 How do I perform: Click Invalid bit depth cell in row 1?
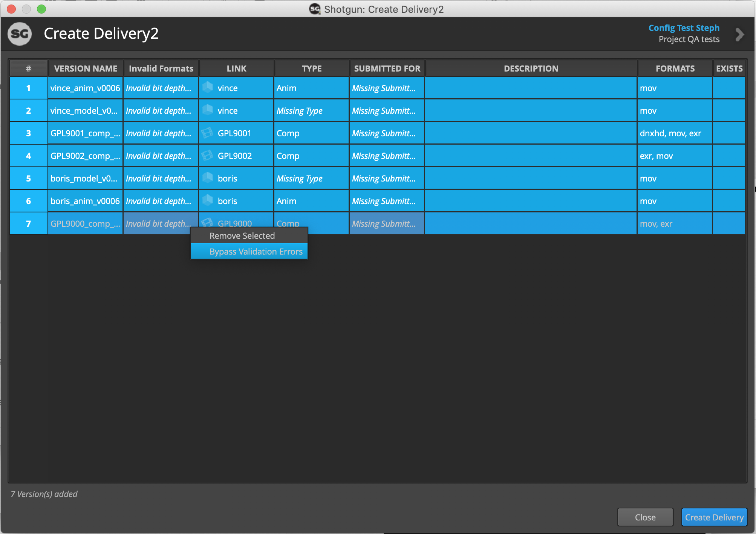161,88
